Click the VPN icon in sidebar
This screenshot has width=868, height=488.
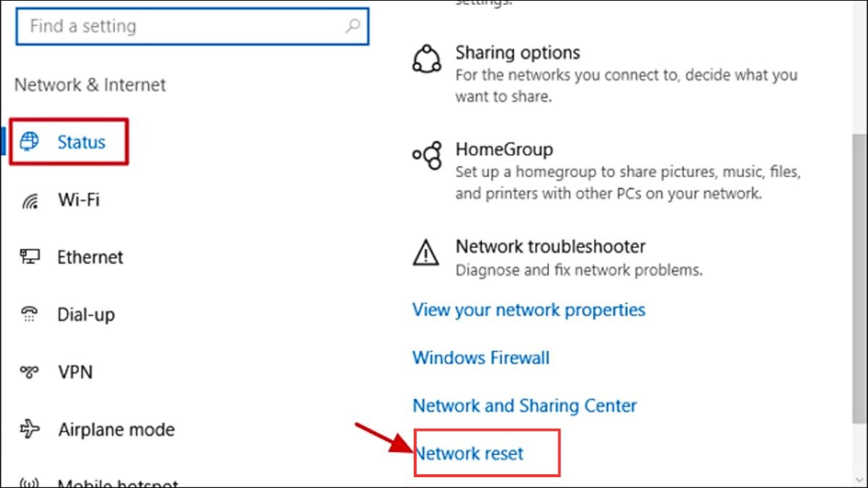(30, 372)
